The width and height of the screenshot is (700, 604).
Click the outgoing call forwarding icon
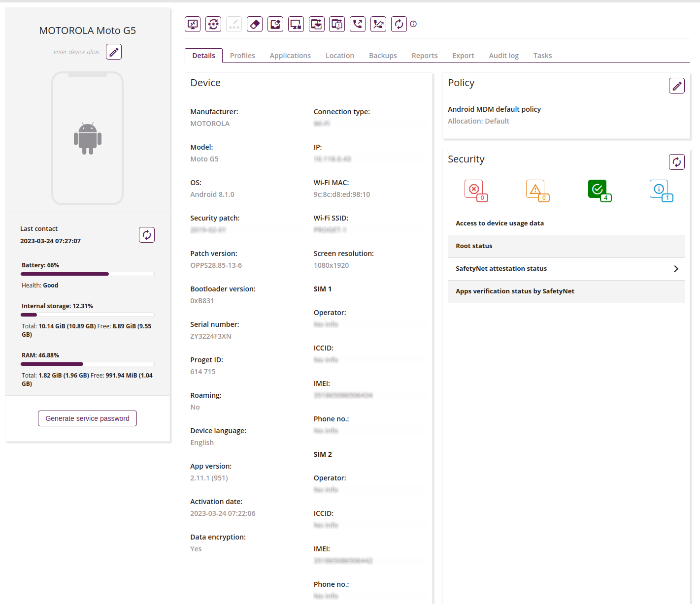pos(358,24)
